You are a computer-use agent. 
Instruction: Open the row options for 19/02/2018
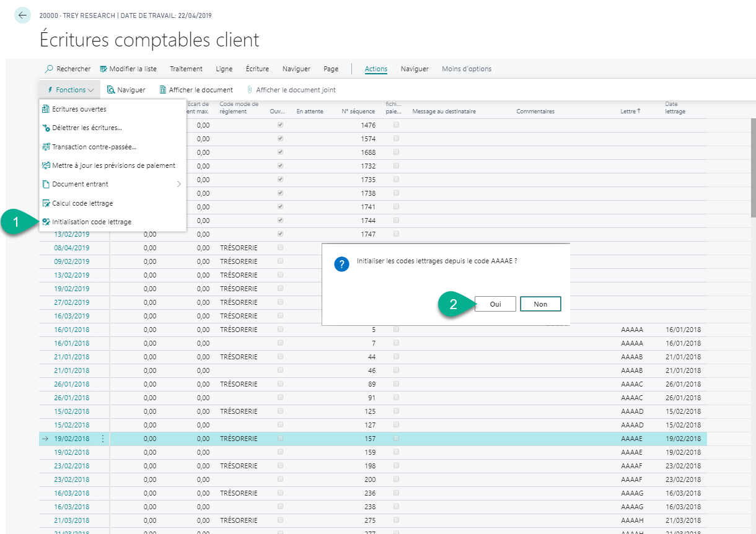pyautogui.click(x=103, y=439)
